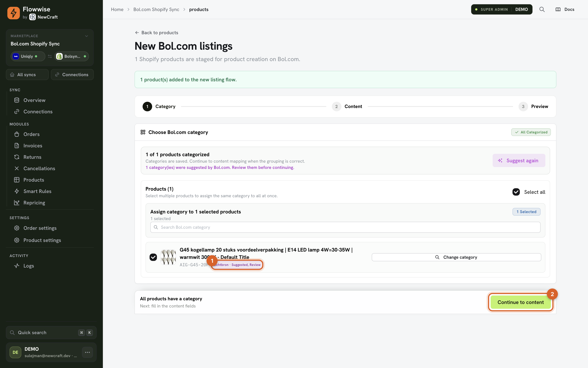Select step 1 Category
The height and width of the screenshot is (368, 588).
point(159,107)
